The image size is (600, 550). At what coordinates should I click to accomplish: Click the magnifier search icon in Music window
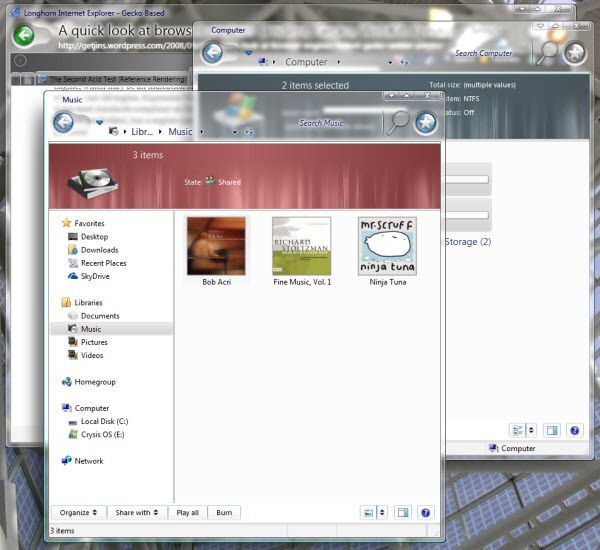point(398,122)
